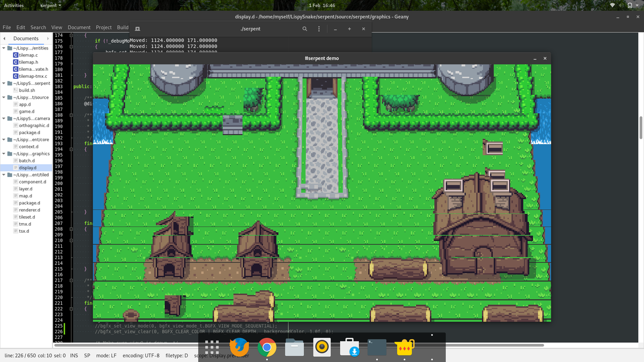Click 'filetype: D' in status bar
This screenshot has height=362, width=644.
pos(177,356)
